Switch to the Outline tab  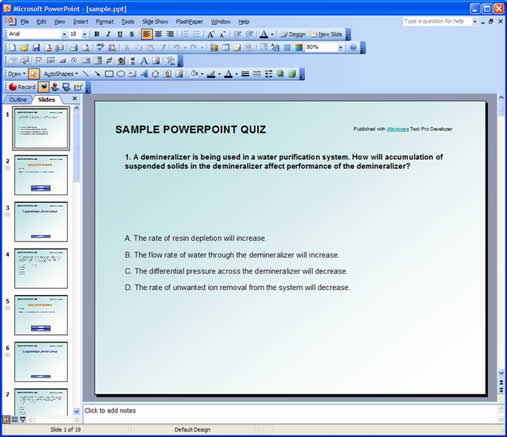tap(18, 100)
